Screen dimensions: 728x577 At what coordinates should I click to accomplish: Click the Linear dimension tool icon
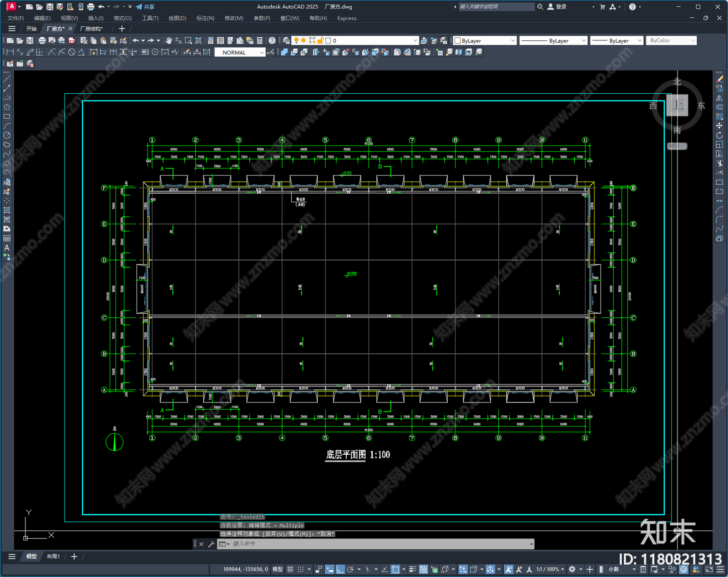point(10,52)
